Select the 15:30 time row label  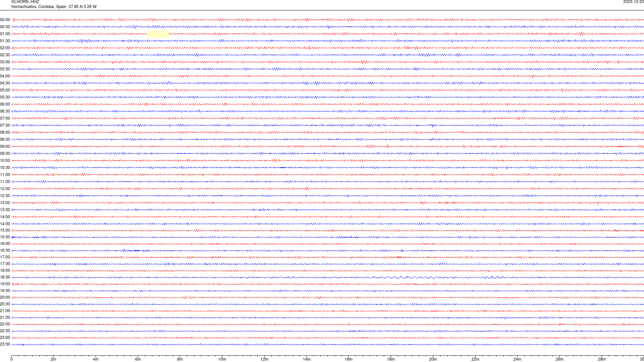click(x=5, y=237)
